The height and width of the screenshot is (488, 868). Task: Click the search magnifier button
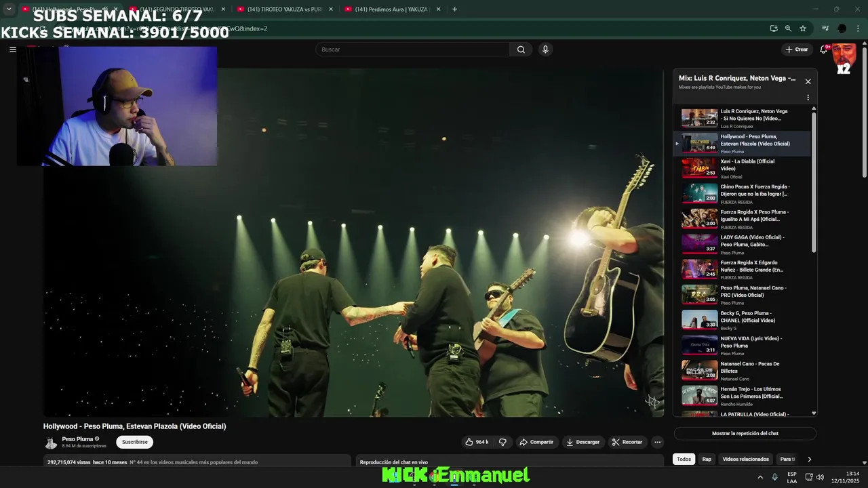coord(521,49)
